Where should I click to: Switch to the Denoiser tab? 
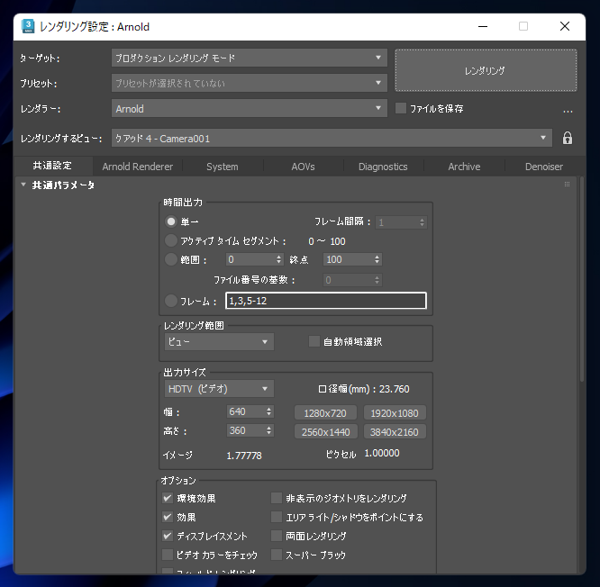pos(544,166)
